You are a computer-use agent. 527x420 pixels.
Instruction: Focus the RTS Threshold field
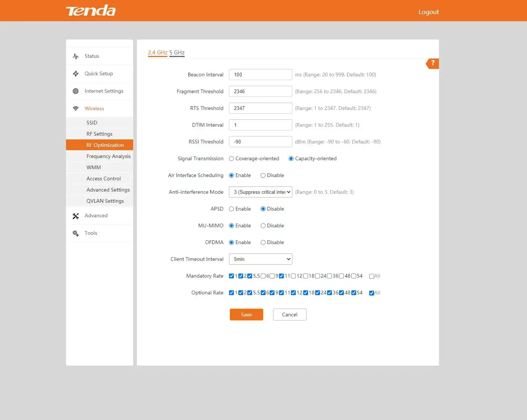coord(261,108)
